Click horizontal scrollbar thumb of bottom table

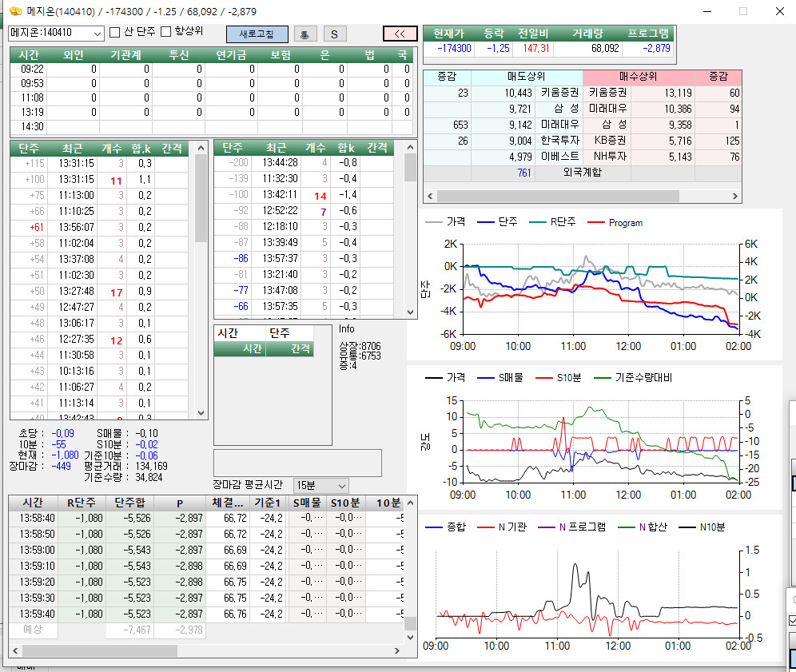pyautogui.click(x=99, y=650)
